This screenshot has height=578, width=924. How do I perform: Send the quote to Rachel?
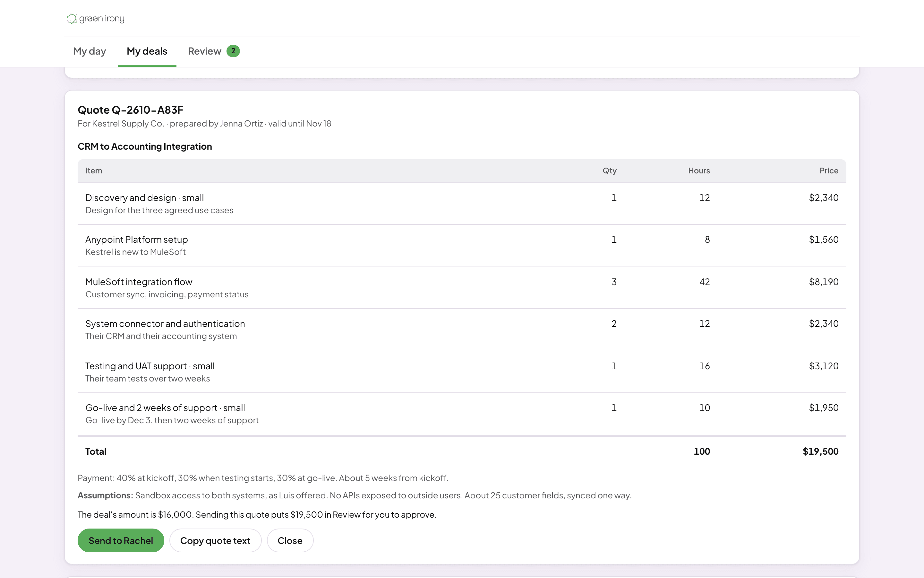click(121, 540)
